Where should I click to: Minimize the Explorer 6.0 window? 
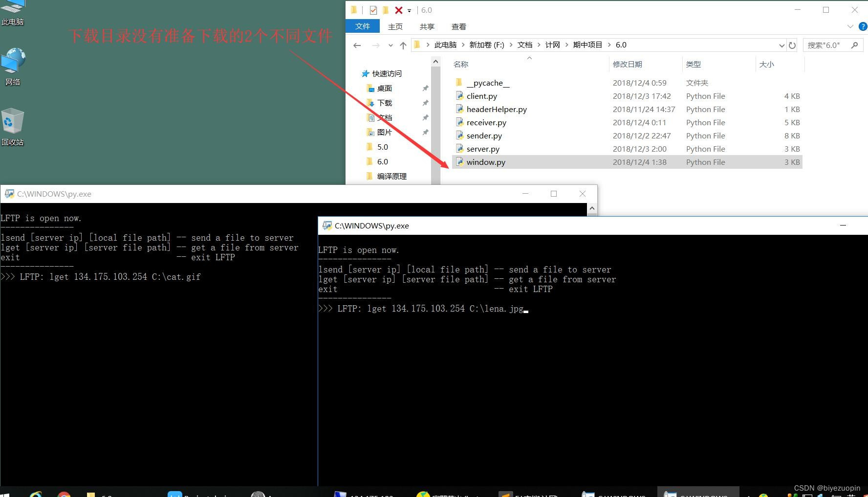pos(798,10)
